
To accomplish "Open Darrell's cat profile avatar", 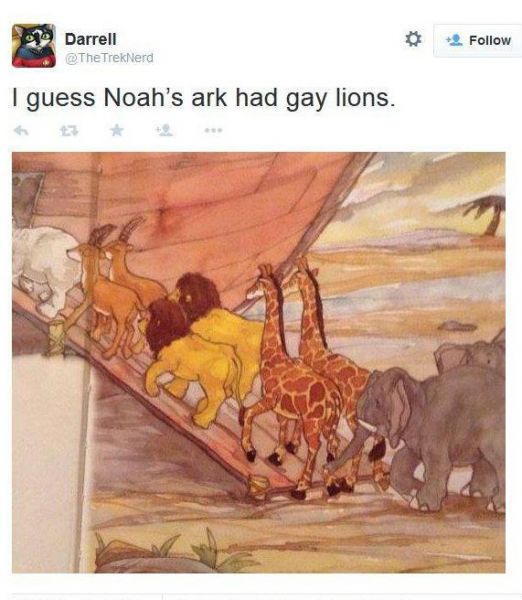I will tap(34, 46).
